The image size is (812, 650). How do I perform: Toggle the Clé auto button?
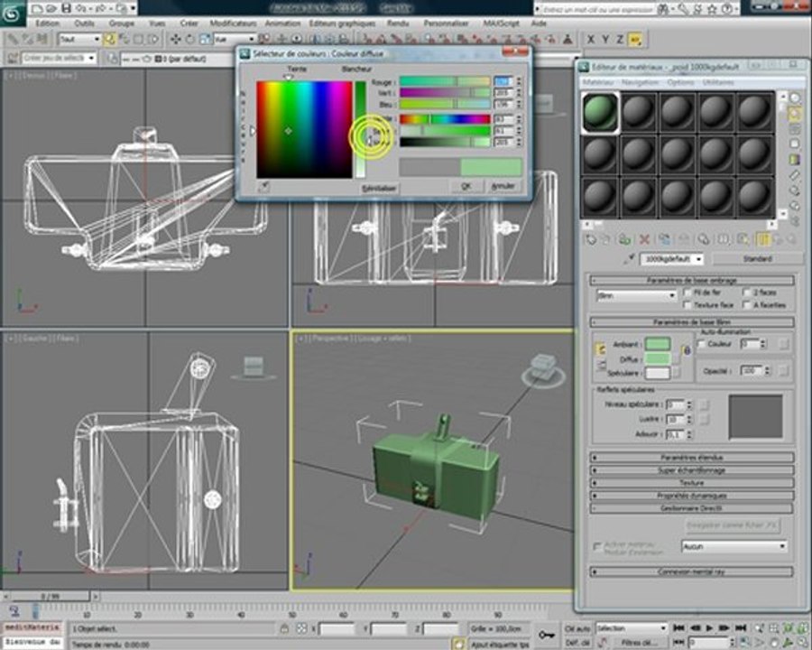(577, 628)
